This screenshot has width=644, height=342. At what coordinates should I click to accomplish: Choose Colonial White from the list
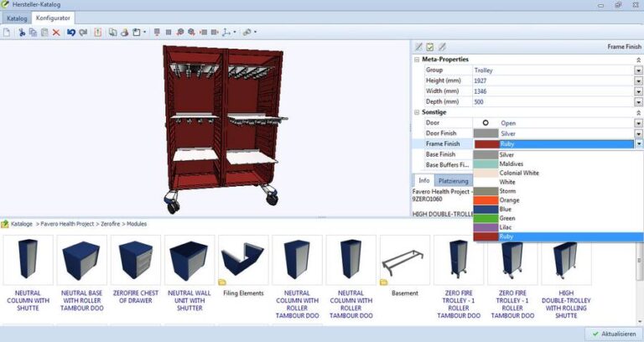coord(558,173)
